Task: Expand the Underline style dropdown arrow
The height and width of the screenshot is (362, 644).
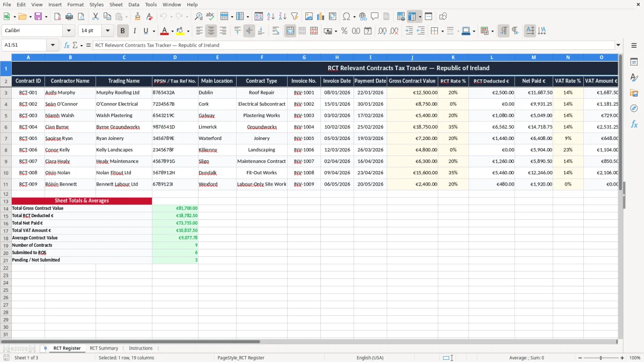Action: [153, 31]
